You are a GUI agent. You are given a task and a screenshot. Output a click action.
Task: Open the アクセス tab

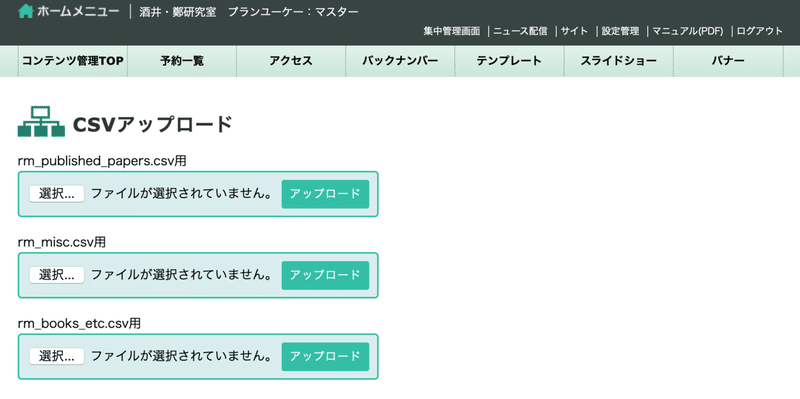291,61
